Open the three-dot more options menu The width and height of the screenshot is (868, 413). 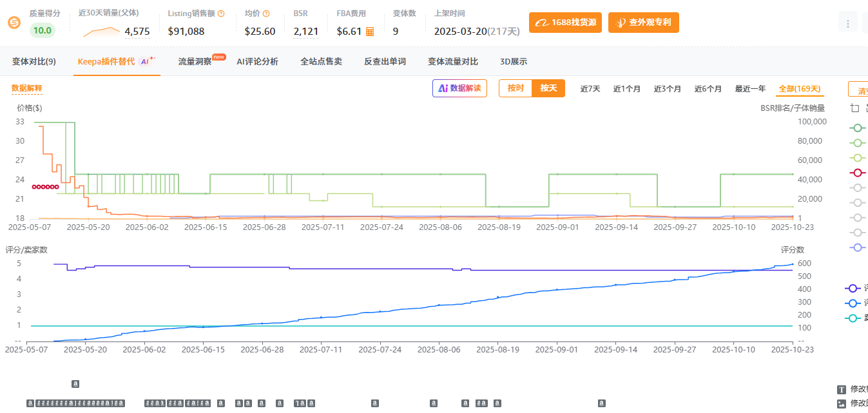(x=847, y=24)
